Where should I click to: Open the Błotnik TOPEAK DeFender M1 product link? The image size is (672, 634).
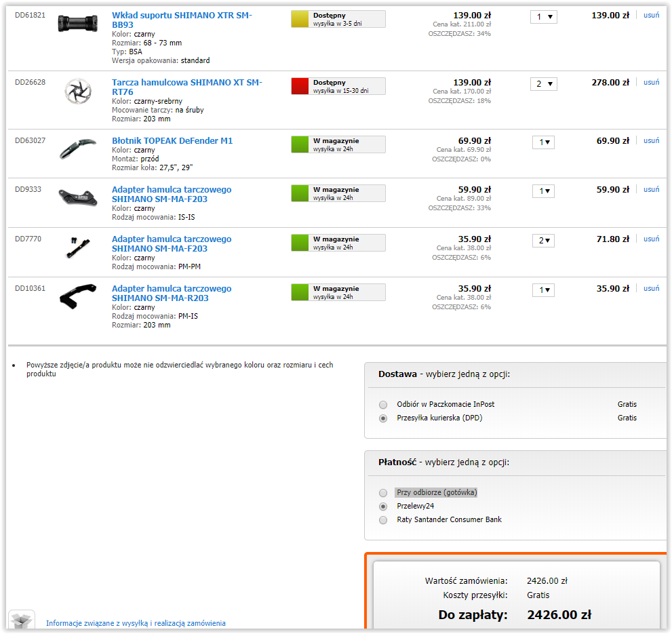[x=172, y=141]
